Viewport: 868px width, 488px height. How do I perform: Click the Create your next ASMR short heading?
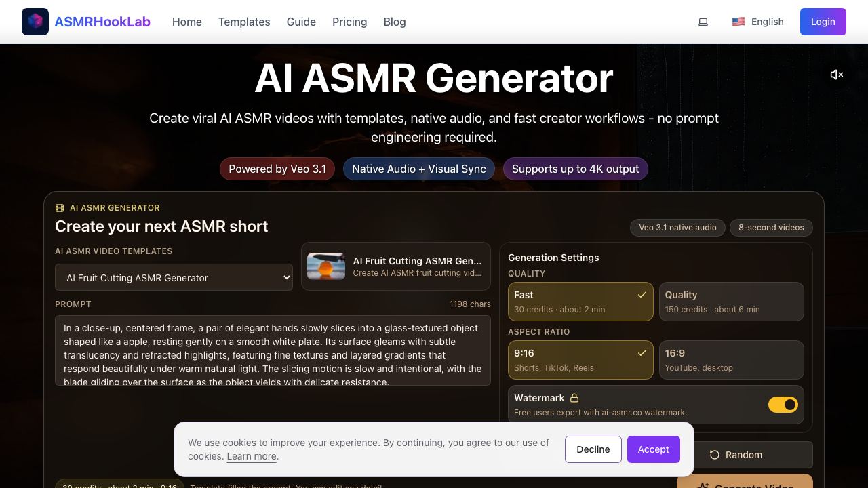(x=161, y=226)
